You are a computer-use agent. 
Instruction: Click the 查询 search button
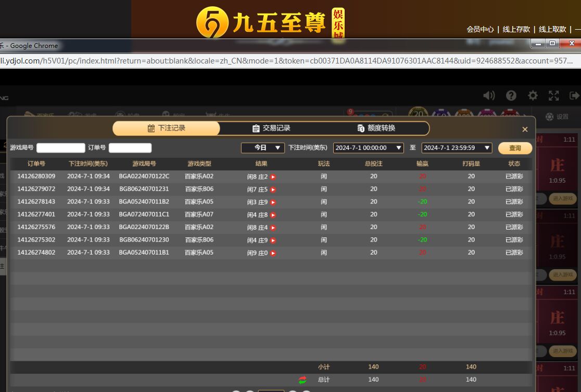[515, 148]
